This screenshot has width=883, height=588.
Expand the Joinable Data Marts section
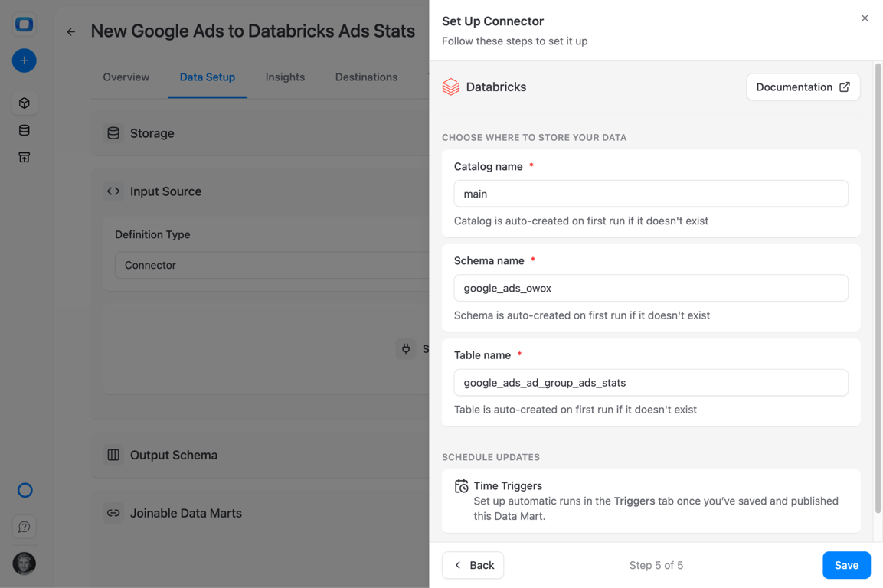click(x=260, y=513)
